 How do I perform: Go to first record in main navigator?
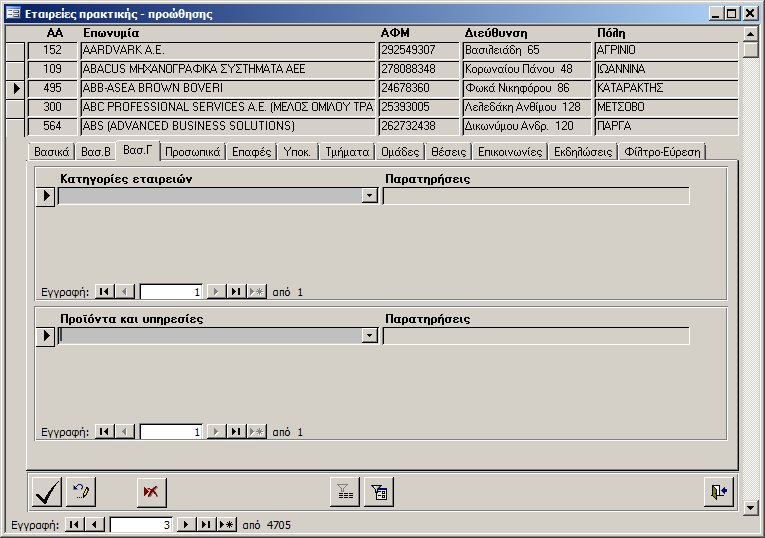point(74,525)
